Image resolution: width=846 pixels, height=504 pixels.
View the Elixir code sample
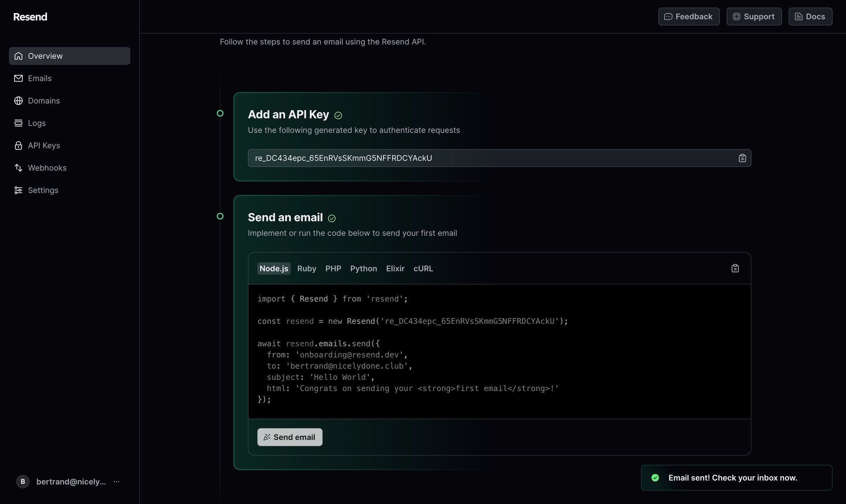coord(395,268)
